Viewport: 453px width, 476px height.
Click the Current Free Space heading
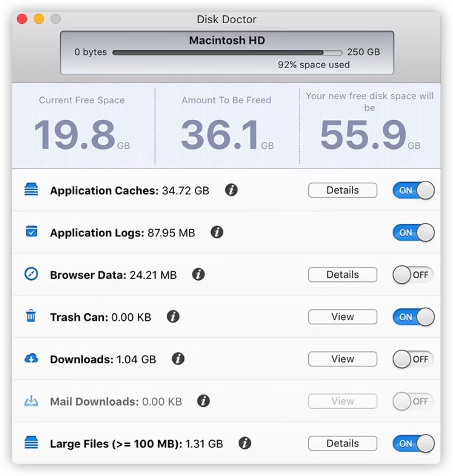[82, 100]
